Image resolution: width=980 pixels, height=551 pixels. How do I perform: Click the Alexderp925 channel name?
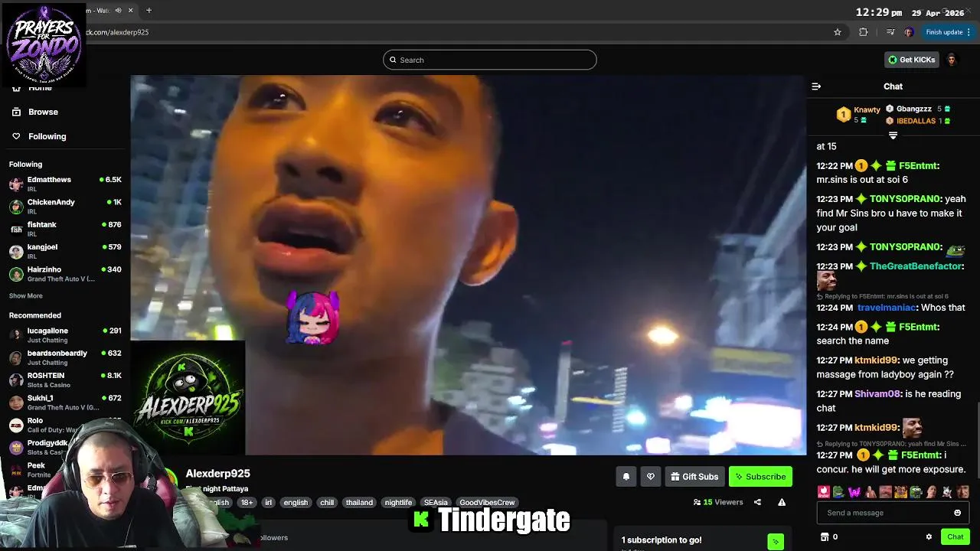(x=217, y=474)
